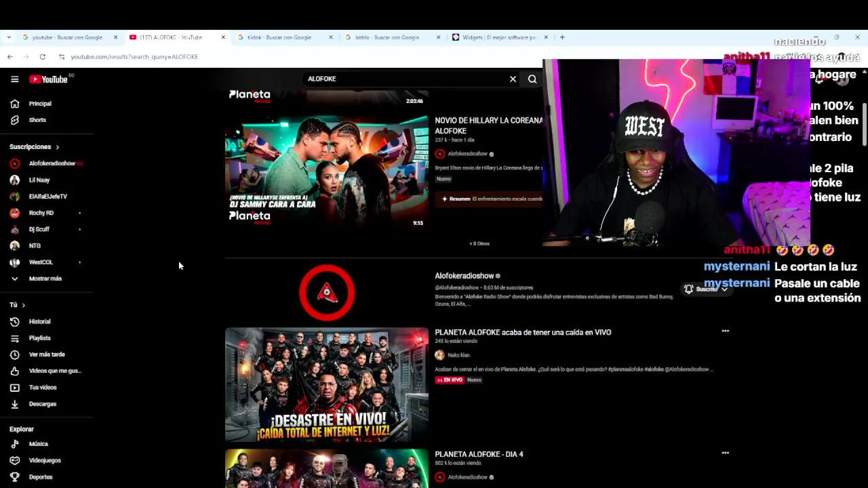Open Neko kian channel avatar

[439, 355]
